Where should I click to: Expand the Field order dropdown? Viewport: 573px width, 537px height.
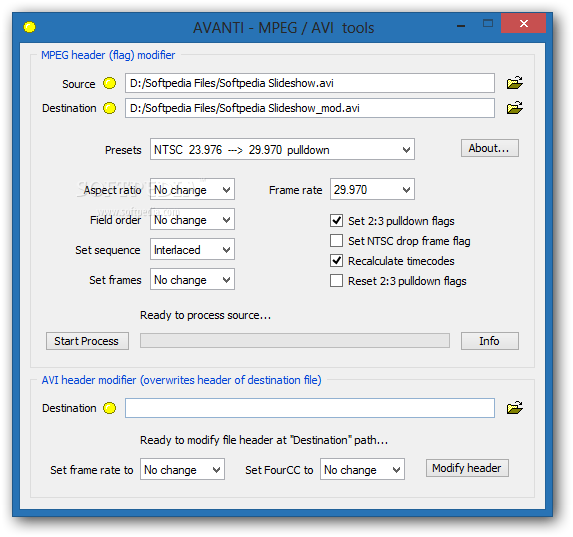192,219
